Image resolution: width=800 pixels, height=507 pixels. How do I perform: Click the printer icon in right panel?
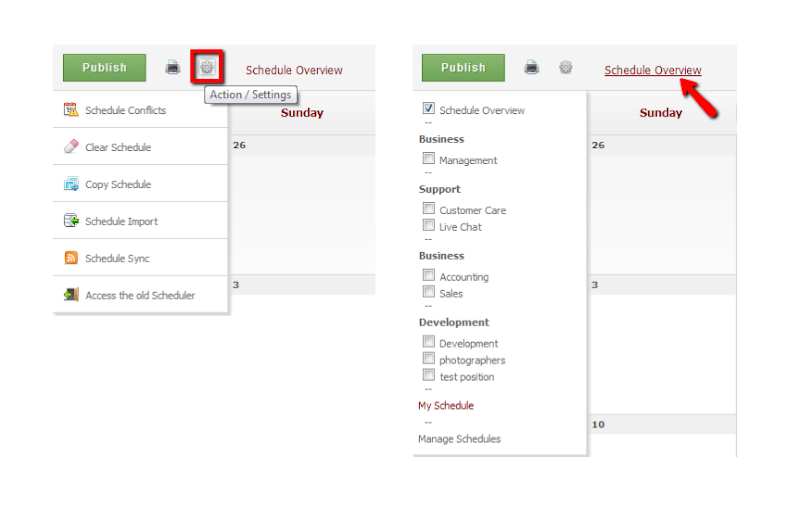[532, 67]
